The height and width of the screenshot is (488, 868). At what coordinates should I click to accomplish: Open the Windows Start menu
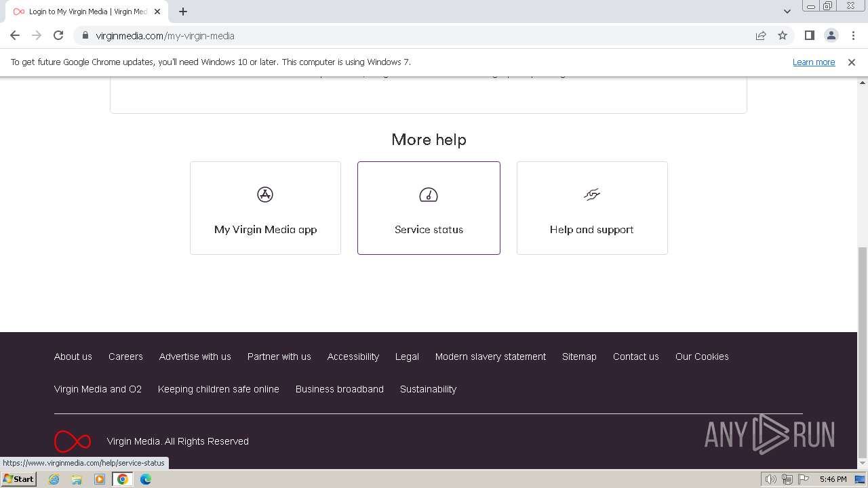pos(18,479)
